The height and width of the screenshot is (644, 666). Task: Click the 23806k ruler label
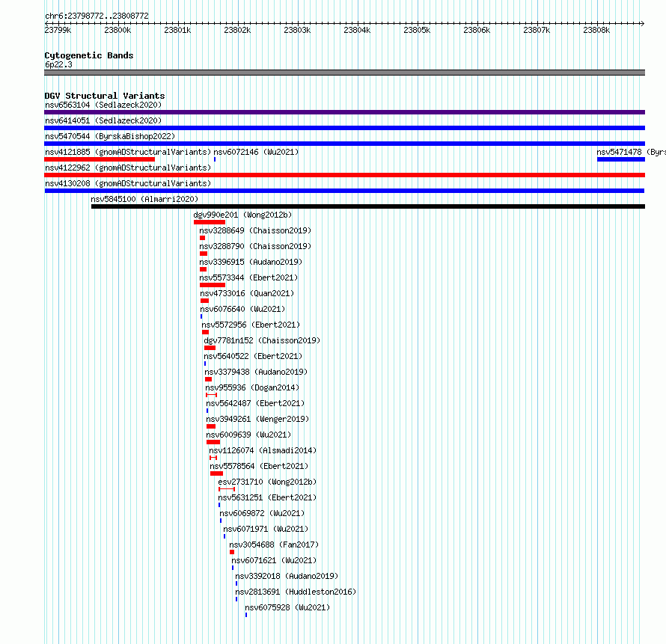pos(477,30)
